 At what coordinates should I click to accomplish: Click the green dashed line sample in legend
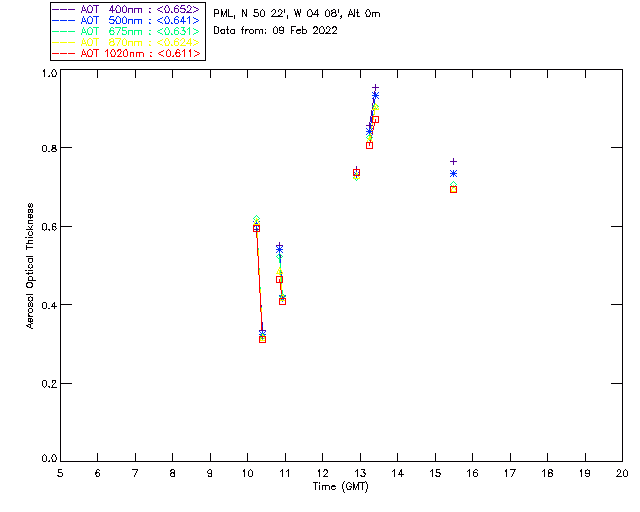[64, 31]
